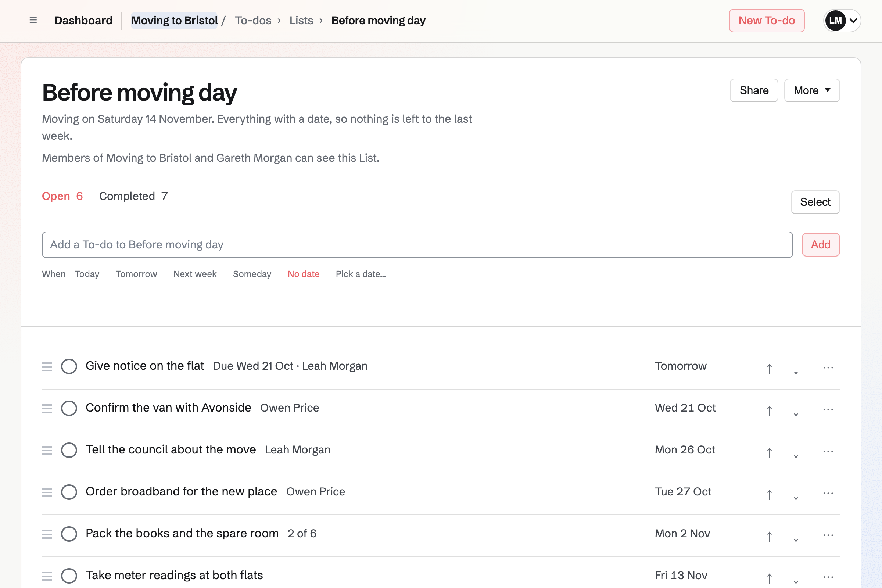Image resolution: width=882 pixels, height=588 pixels.
Task: Click the Select button
Action: (x=815, y=202)
